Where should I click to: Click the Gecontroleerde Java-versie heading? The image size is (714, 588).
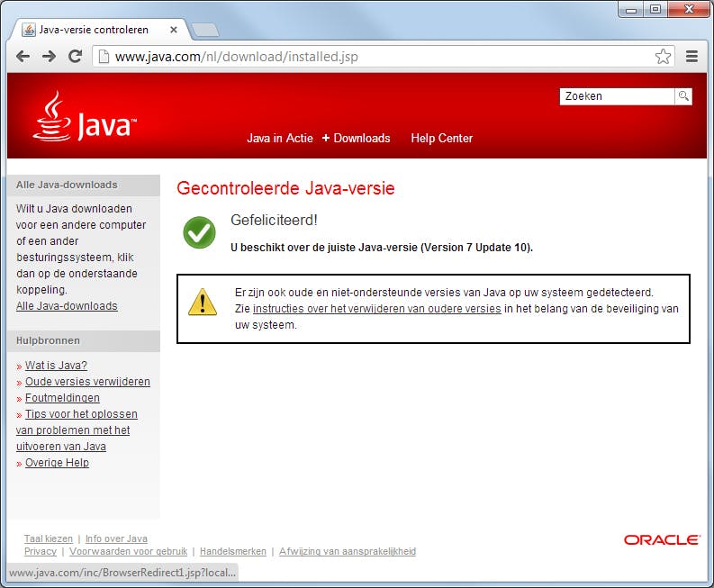pos(285,188)
